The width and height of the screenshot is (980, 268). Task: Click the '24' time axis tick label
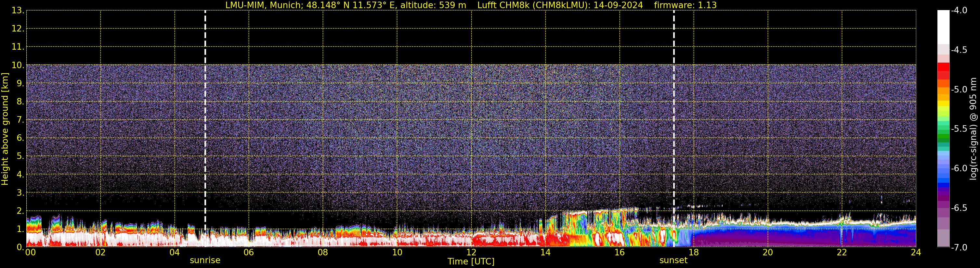click(916, 252)
